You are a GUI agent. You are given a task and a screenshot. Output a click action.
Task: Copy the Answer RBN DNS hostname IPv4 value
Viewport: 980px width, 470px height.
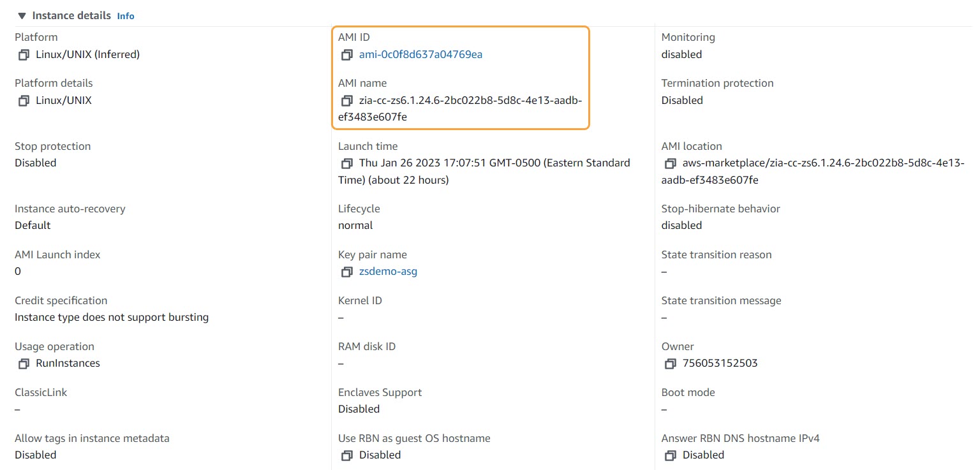[x=670, y=455]
